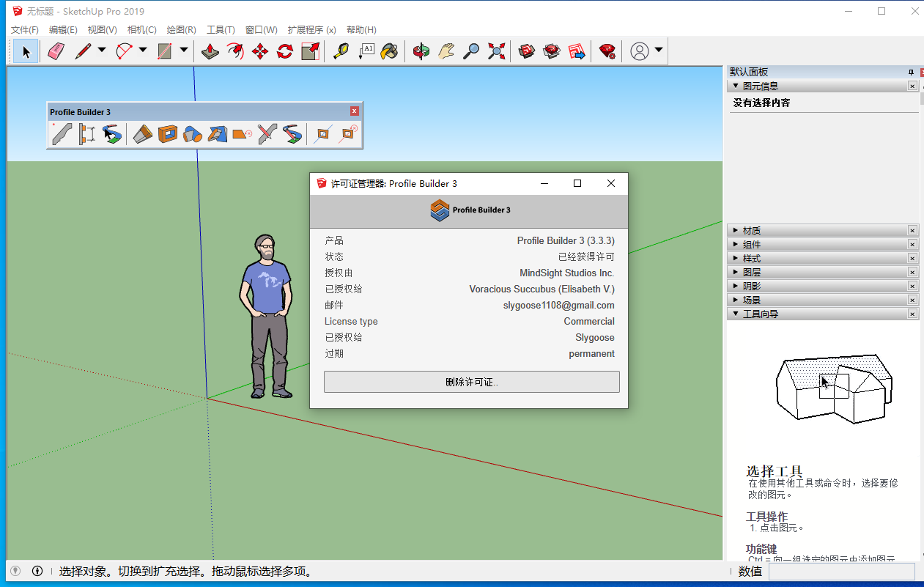Close the 材质 panel with its x

pos(912,231)
